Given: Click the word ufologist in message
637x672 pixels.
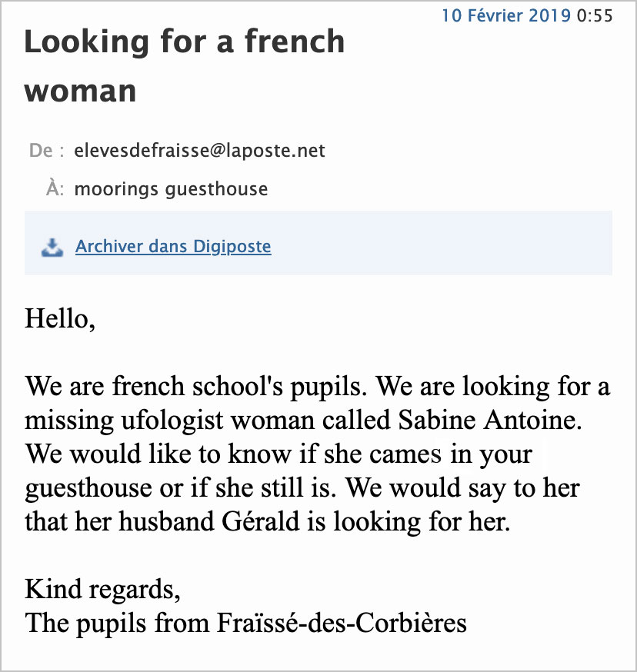Looking at the screenshot, I should pyautogui.click(x=172, y=421).
